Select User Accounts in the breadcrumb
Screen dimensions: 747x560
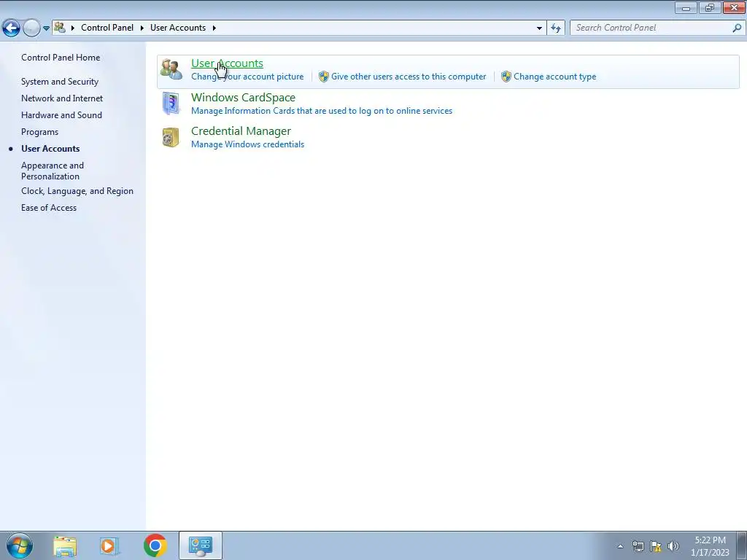coord(178,28)
